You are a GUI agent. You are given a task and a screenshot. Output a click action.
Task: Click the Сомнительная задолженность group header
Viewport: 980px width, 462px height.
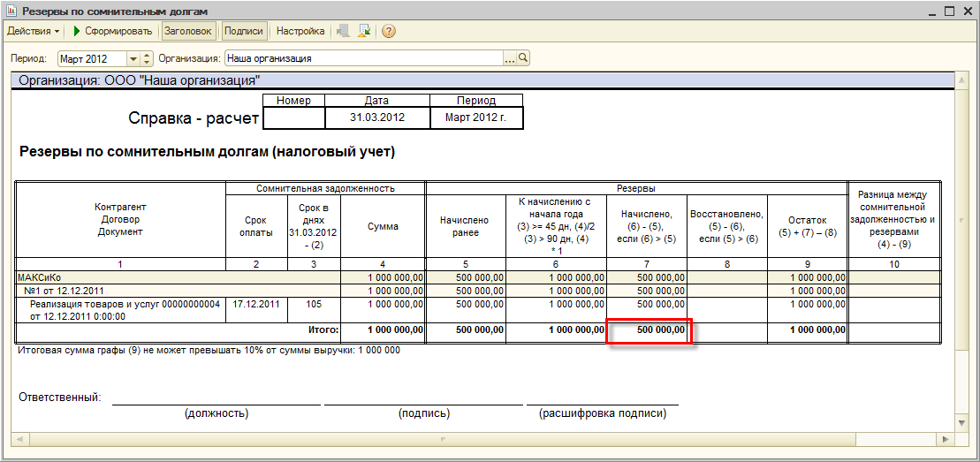pos(325,188)
